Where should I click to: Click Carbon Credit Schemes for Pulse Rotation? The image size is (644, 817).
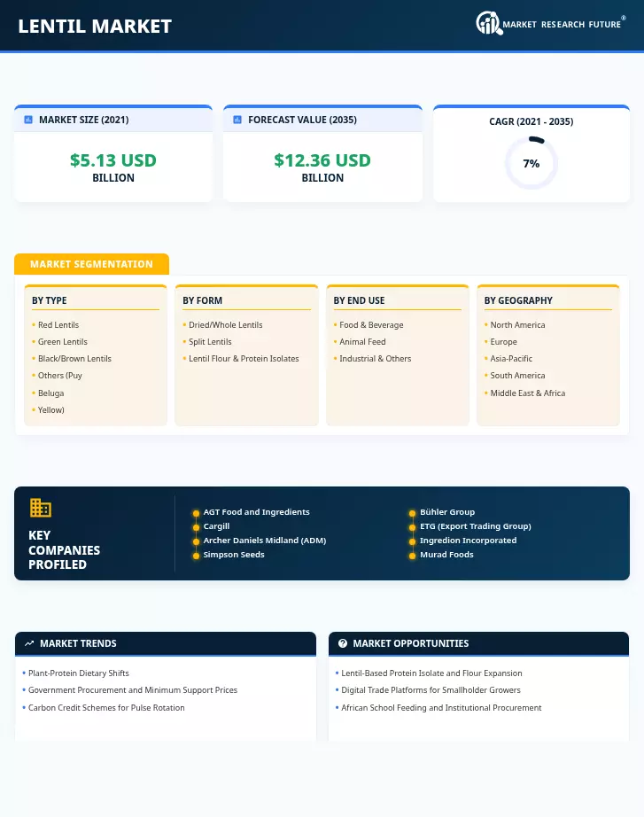tap(106, 708)
